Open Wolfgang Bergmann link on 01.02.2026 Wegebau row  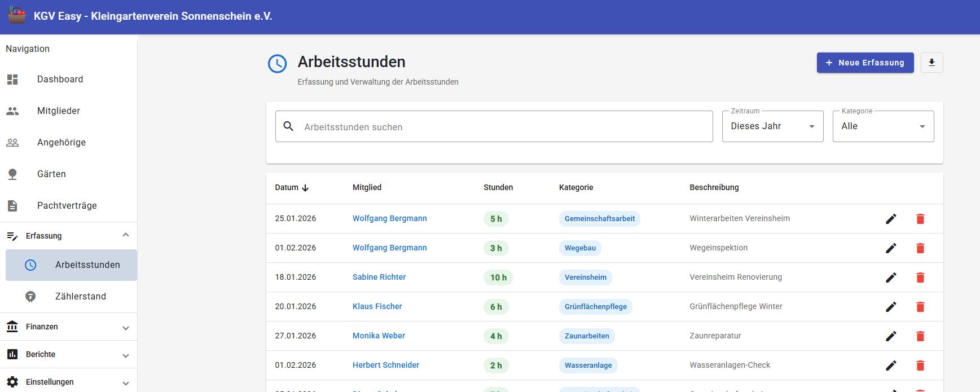tap(389, 248)
